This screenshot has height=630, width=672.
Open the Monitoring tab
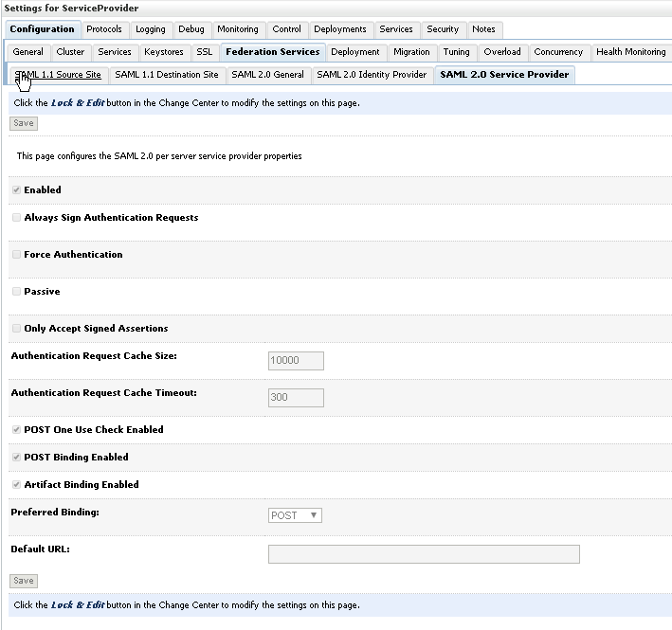[x=237, y=29]
